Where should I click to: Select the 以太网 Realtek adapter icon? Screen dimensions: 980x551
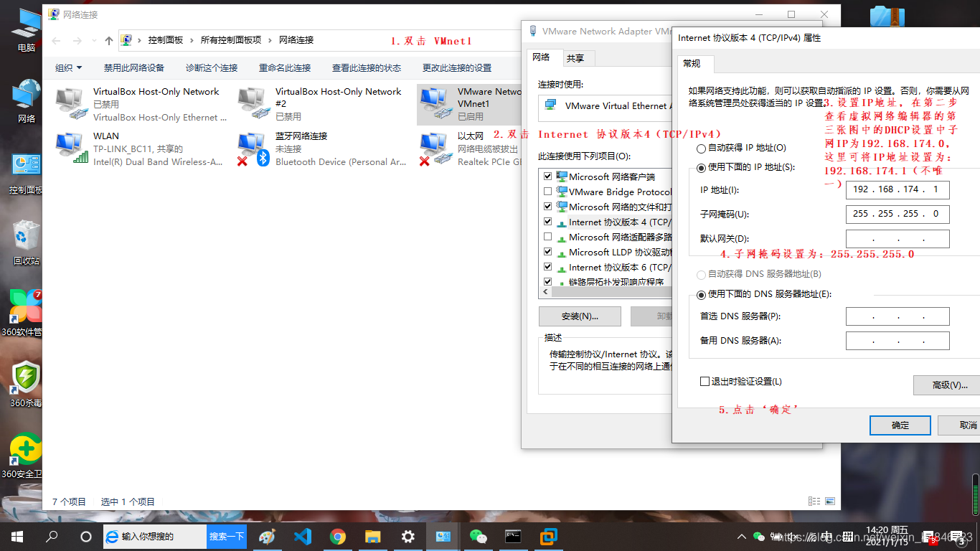(436, 149)
